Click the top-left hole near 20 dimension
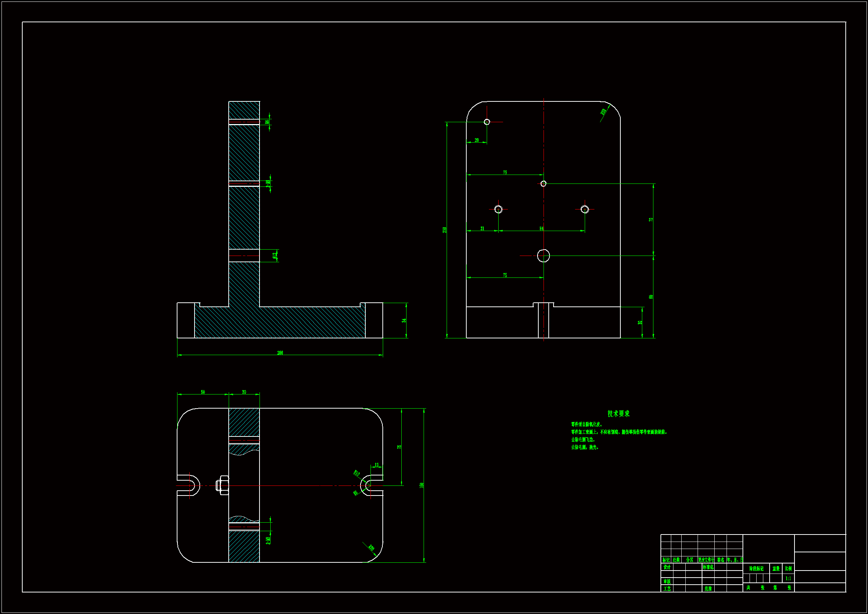Screen dimensions: 868x614 tap(487, 122)
